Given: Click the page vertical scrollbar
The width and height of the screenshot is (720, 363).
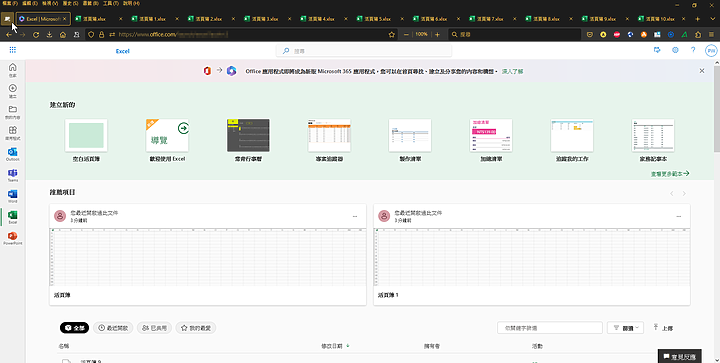Looking at the screenshot, I should point(717,108).
